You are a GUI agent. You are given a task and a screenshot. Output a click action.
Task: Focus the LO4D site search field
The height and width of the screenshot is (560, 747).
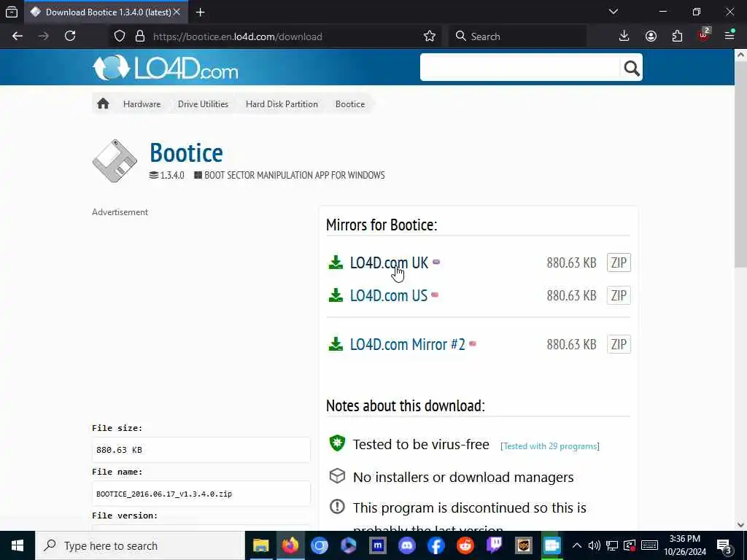click(519, 68)
